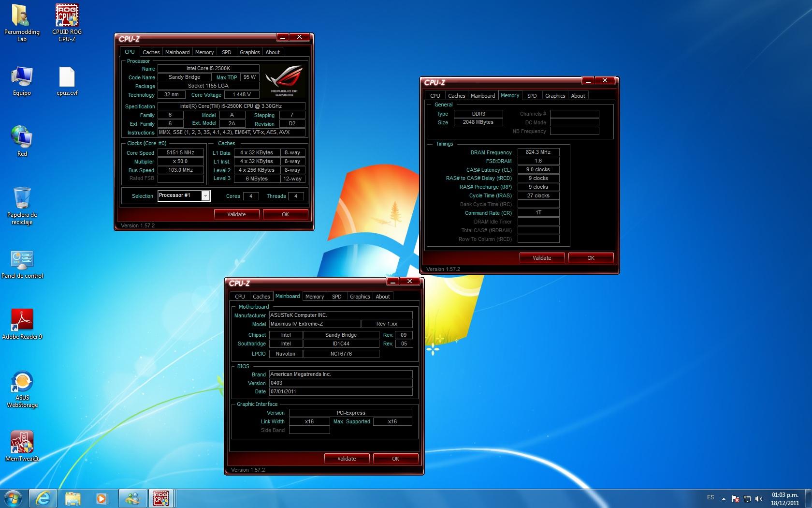Open SPD tab in CPU window

227,52
